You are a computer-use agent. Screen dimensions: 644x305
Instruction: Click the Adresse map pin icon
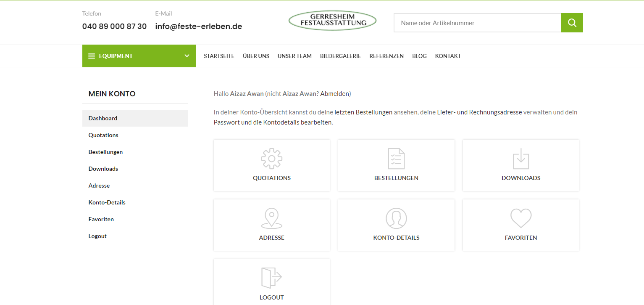pyautogui.click(x=272, y=218)
